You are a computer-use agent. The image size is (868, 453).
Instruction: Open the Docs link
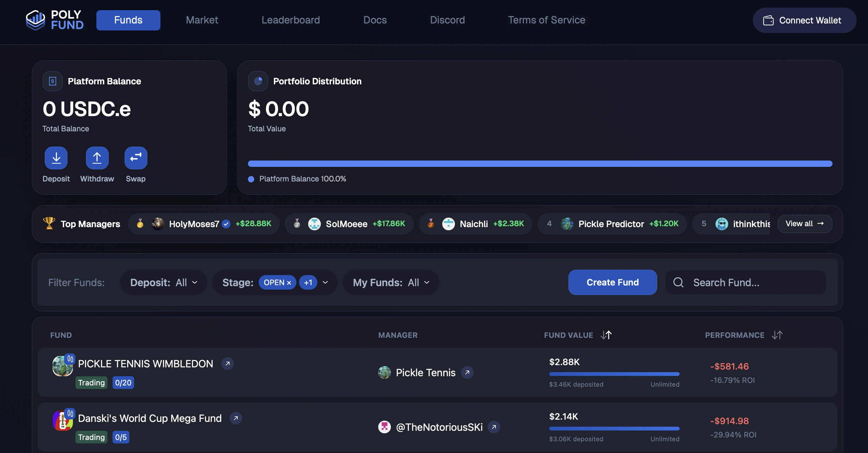click(375, 20)
